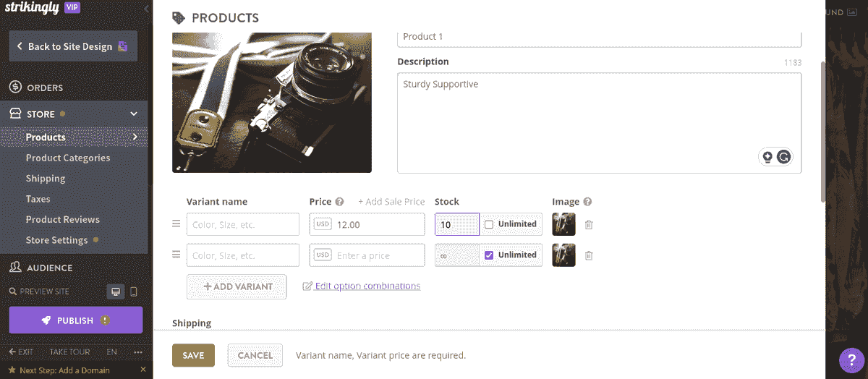The width and height of the screenshot is (868, 379).
Task: Click the Stock quantity field showing 10
Action: 457,224
